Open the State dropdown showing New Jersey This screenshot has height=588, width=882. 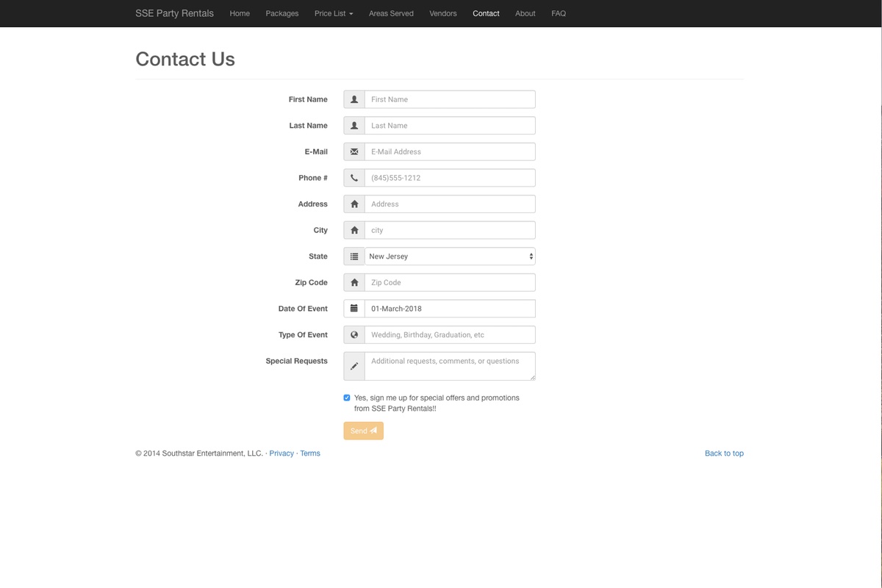click(450, 257)
